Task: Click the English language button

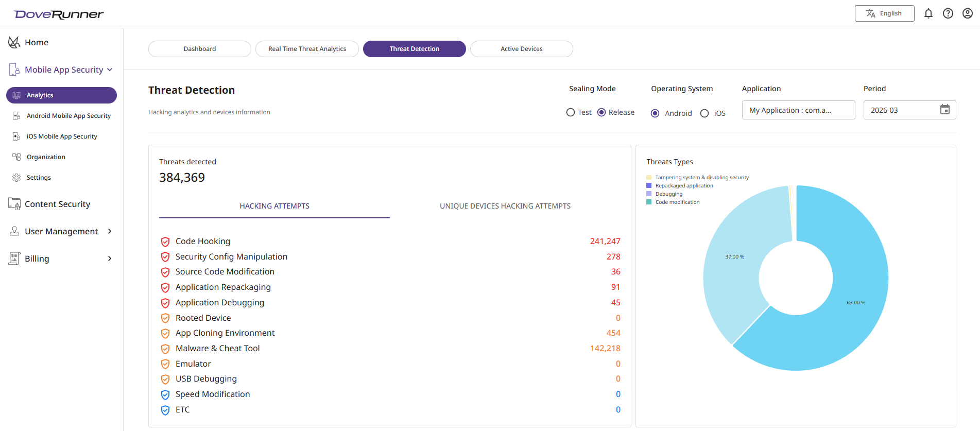Action: tap(884, 13)
